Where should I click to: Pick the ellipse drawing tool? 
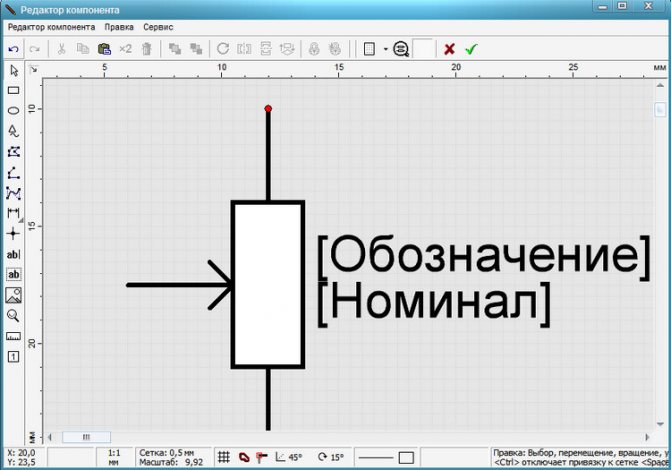(14, 111)
